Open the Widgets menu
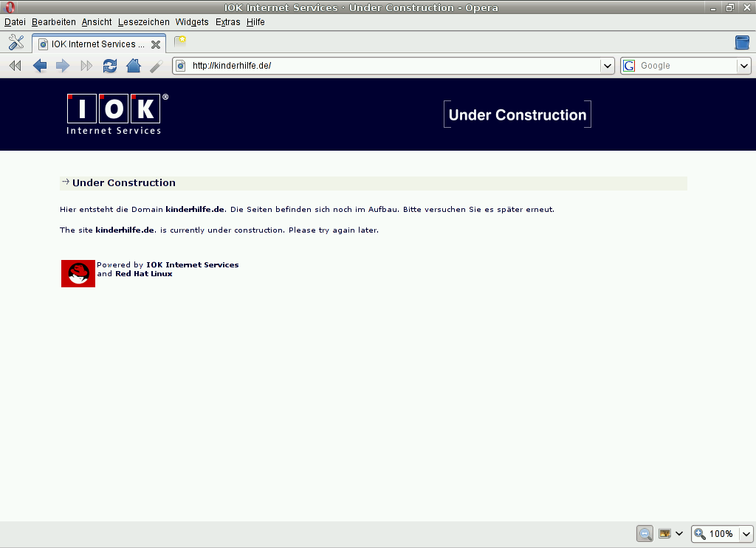 (192, 22)
